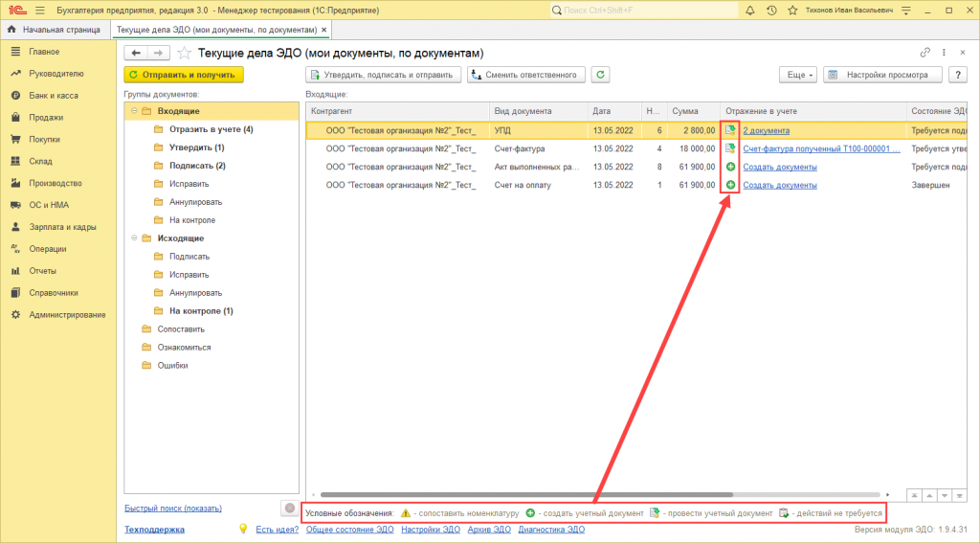Click the round button beside quick search
The image size is (980, 543).
click(289, 508)
